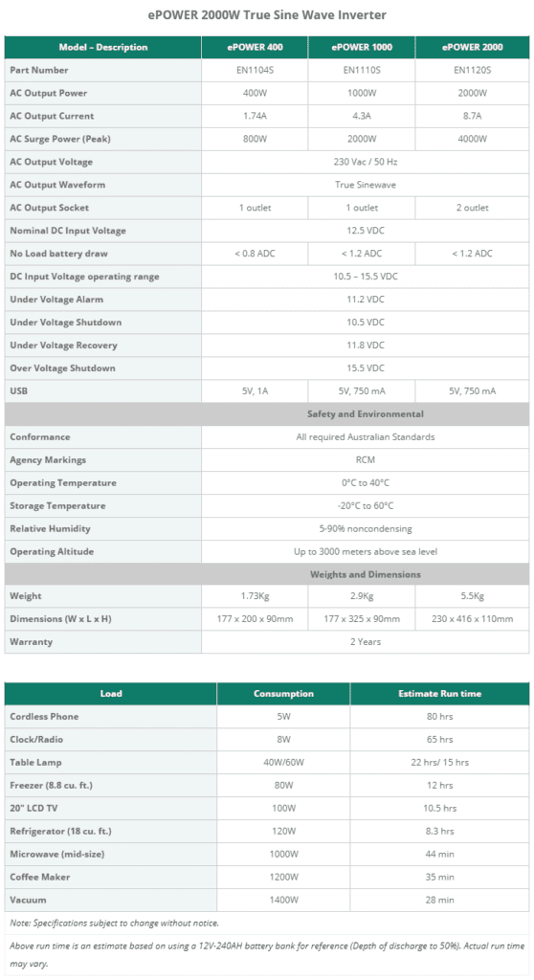534x980 pixels.
Task: Click the RCM agency marking value
Action: tap(366, 460)
